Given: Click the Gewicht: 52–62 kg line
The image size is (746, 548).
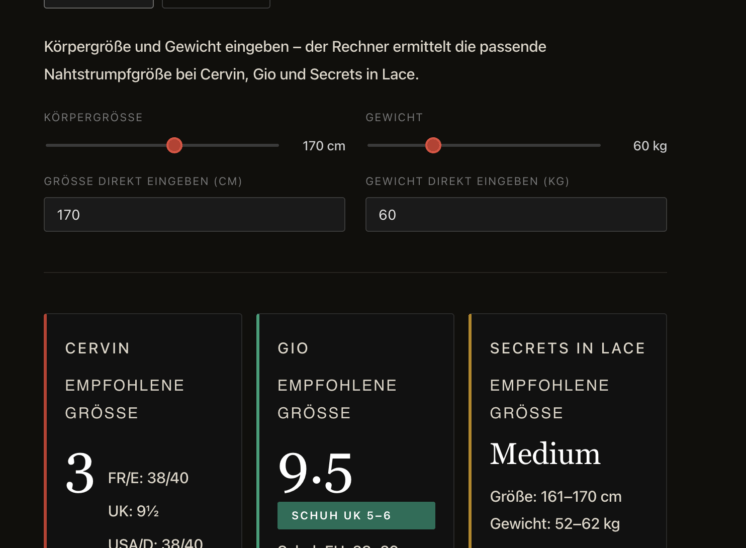Looking at the screenshot, I should pyautogui.click(x=555, y=524).
